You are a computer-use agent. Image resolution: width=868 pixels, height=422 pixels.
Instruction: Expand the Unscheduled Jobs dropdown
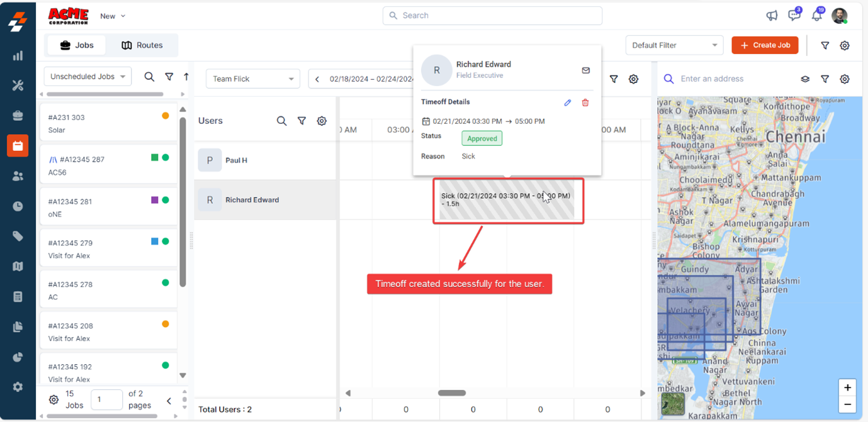pos(87,77)
